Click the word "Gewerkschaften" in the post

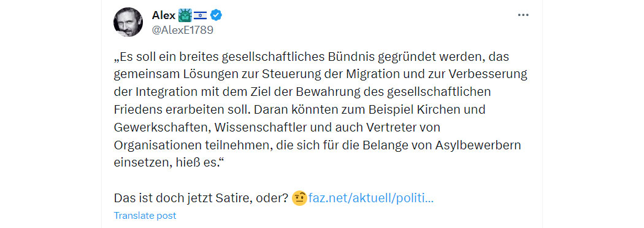(162, 127)
